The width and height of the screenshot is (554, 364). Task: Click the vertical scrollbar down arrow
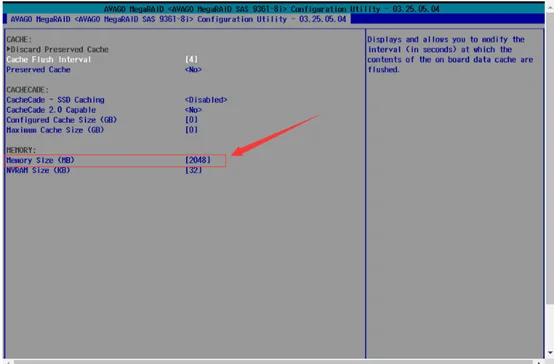(x=550, y=352)
